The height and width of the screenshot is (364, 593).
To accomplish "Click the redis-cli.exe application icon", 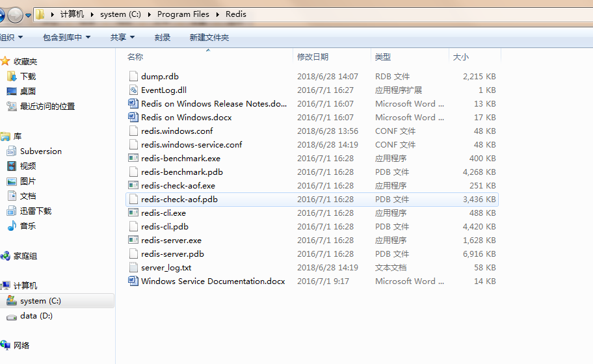I will coord(133,213).
